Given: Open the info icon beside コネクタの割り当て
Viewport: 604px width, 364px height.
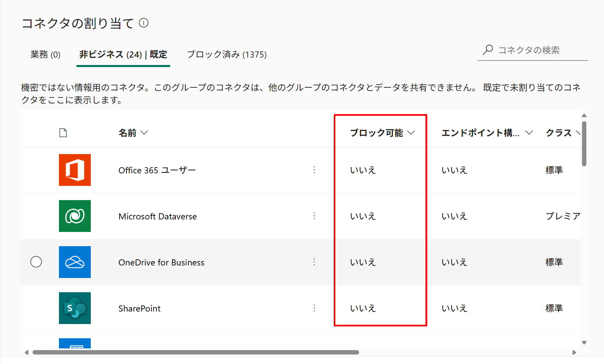Looking at the screenshot, I should 144,23.
